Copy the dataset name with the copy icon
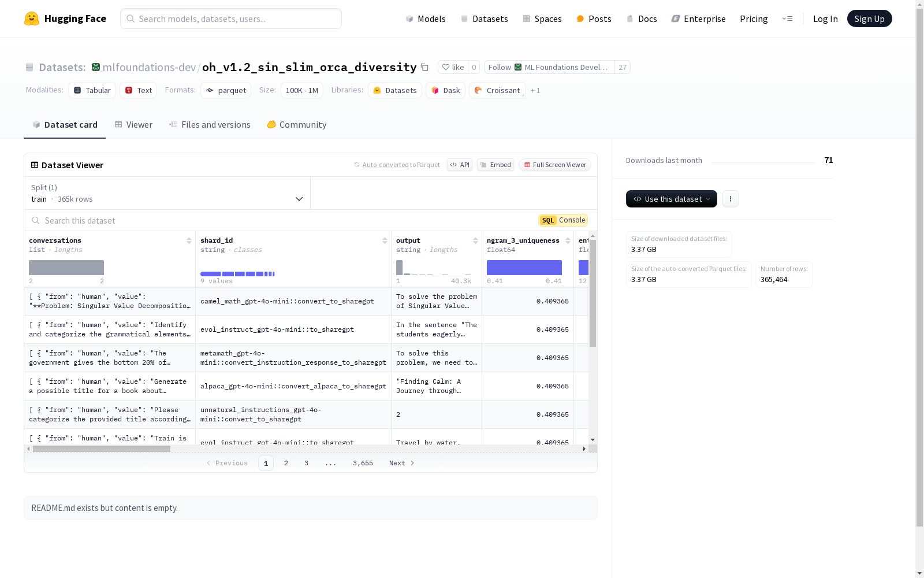The height and width of the screenshot is (578, 924). coord(424,67)
